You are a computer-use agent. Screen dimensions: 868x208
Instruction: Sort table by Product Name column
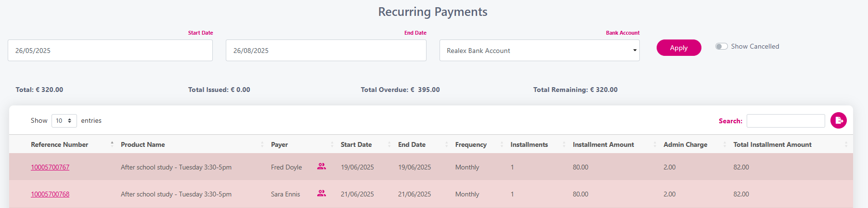pos(143,144)
